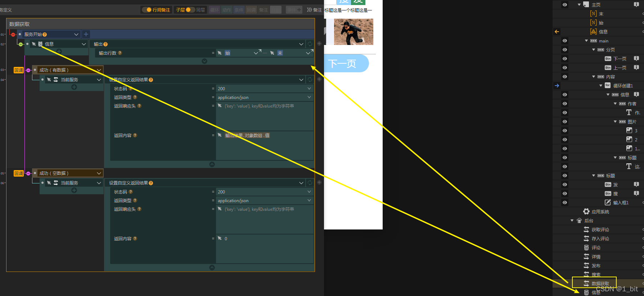Click 输出结果.对象数组.值 return content field
Viewport: 644px width, 296px height.
tap(265, 146)
